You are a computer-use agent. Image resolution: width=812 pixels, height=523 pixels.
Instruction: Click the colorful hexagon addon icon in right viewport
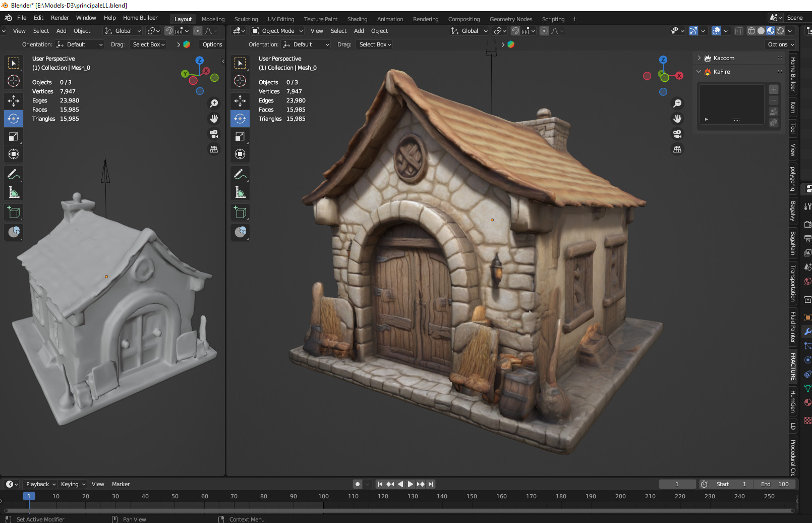pyautogui.click(x=511, y=44)
